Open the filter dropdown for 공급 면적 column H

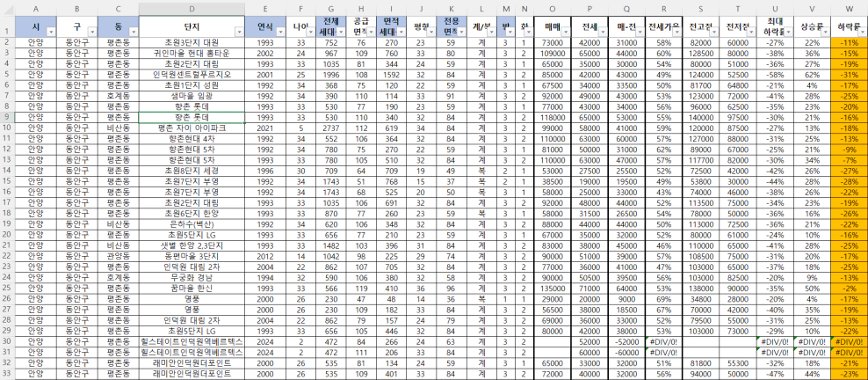[371, 33]
